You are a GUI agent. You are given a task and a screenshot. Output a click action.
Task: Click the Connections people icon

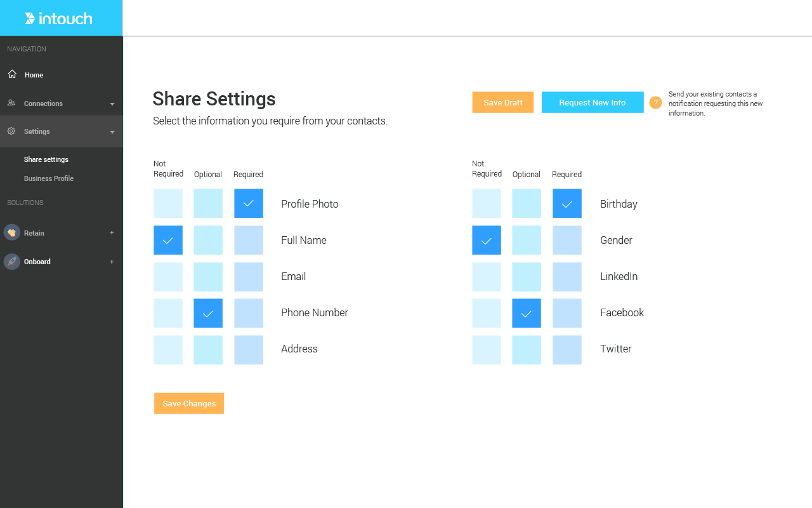(11, 103)
